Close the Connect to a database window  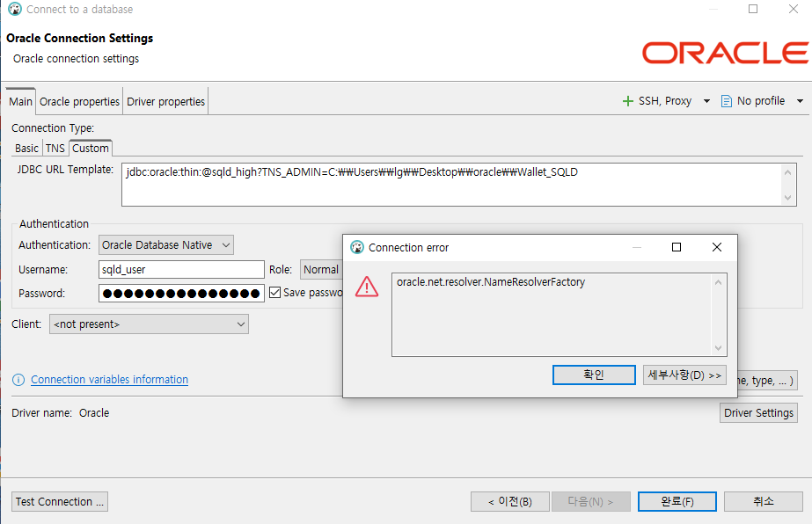[793, 9]
